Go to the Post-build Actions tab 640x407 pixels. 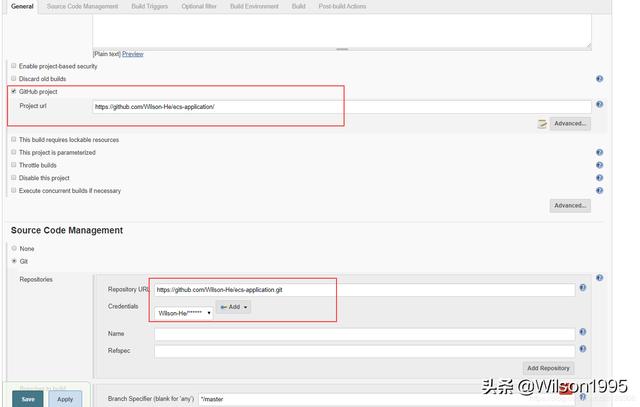[x=342, y=7]
